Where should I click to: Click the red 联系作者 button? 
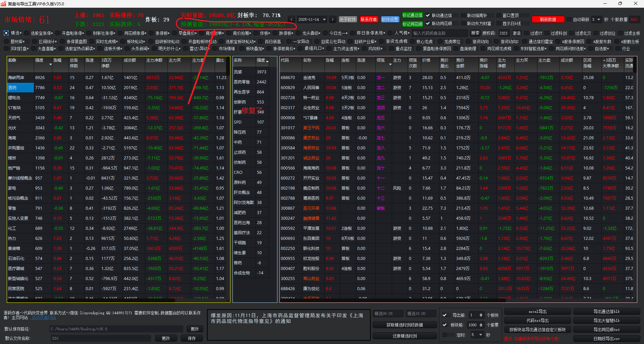tap(369, 19)
